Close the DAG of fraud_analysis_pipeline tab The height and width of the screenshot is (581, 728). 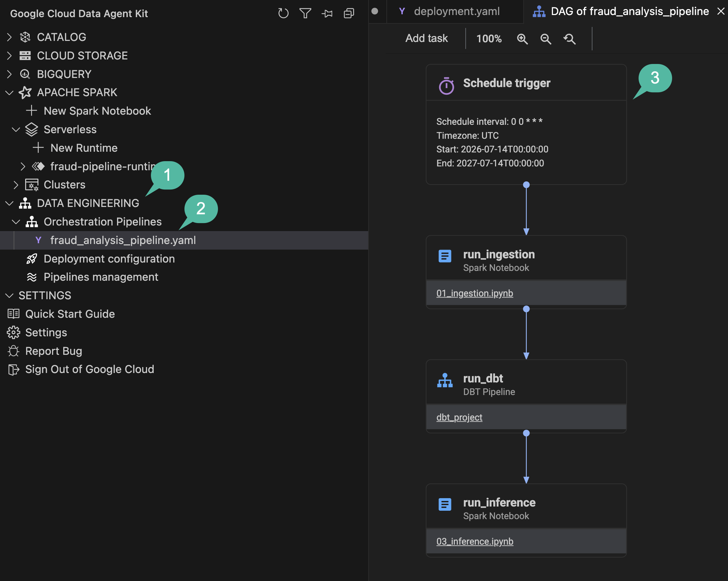pyautogui.click(x=720, y=12)
